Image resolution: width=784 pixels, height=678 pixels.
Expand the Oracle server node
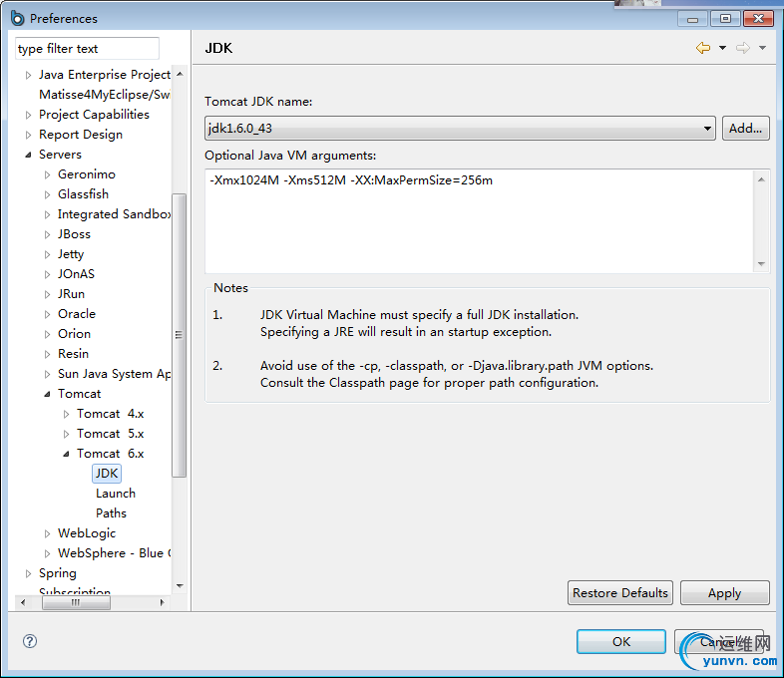pyautogui.click(x=48, y=315)
